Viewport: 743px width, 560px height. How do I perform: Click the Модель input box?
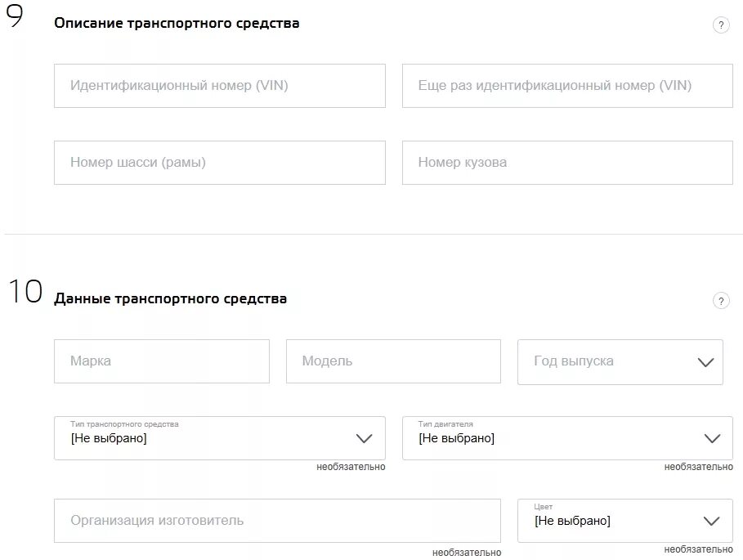(x=393, y=361)
